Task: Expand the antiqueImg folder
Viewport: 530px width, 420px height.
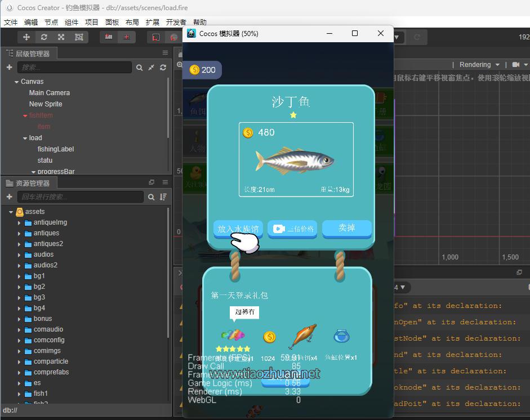Action: click(19, 223)
